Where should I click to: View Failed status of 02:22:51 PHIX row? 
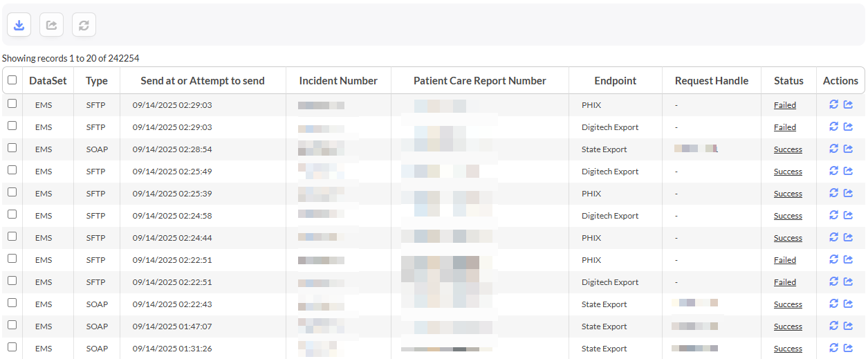[x=784, y=260]
